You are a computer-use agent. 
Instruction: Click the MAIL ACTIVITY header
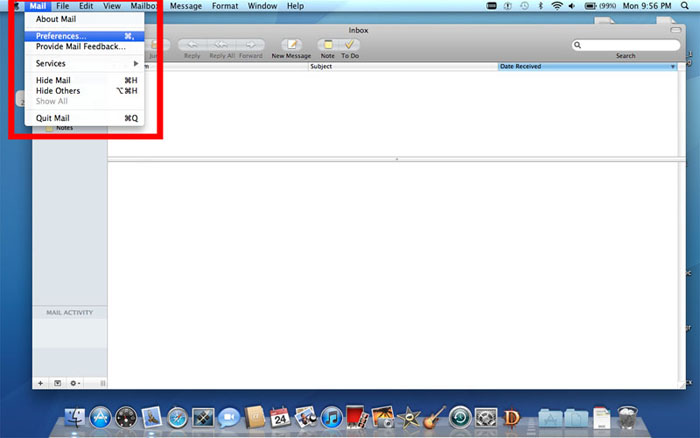70,313
